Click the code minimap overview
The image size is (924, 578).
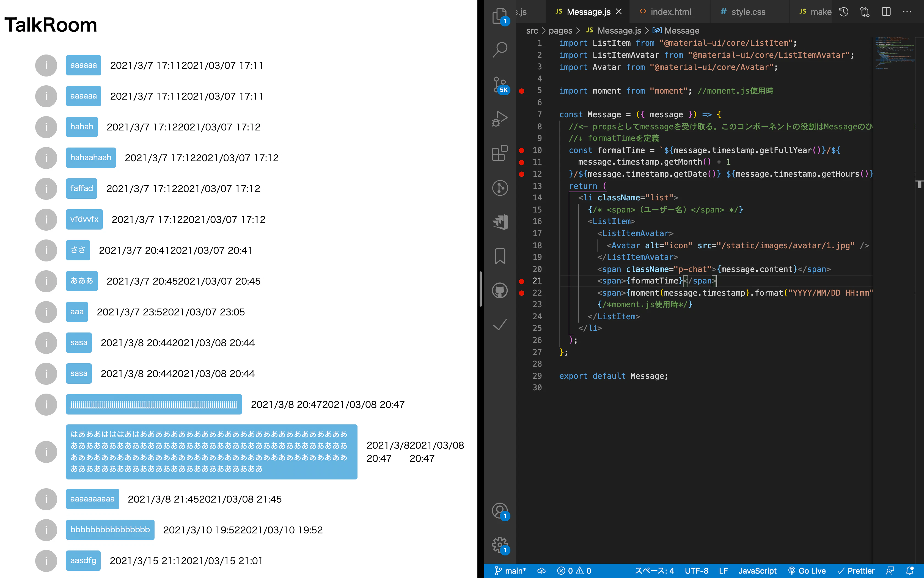894,53
